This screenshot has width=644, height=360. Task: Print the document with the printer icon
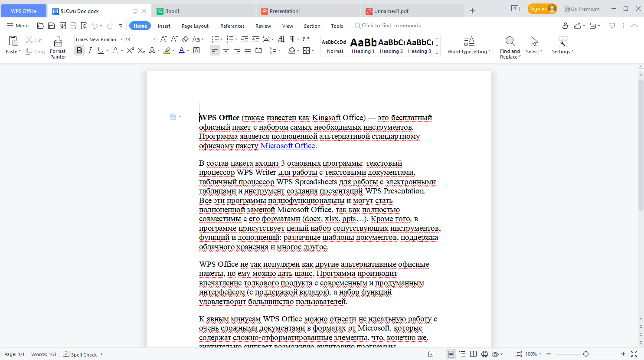tap(73, 26)
